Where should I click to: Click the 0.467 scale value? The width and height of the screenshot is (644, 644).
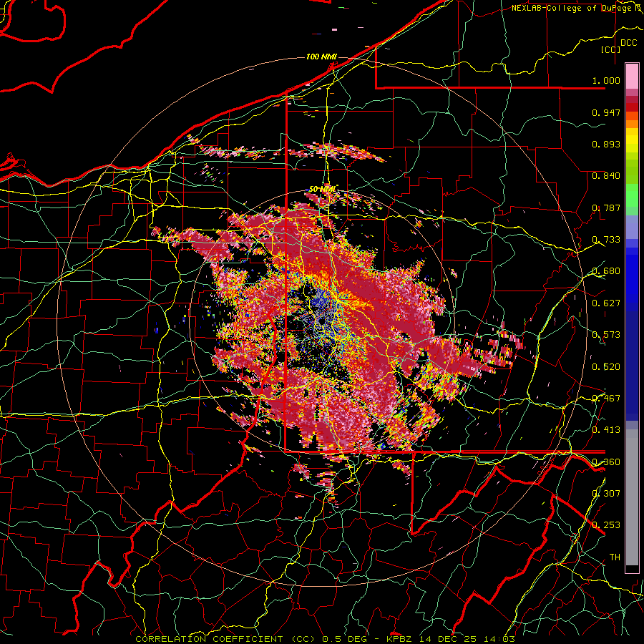click(x=606, y=399)
